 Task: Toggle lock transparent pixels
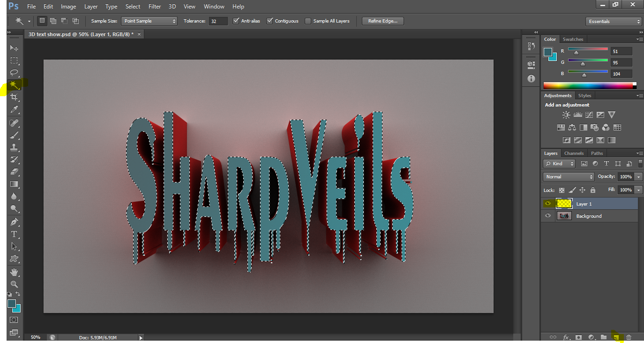click(562, 190)
